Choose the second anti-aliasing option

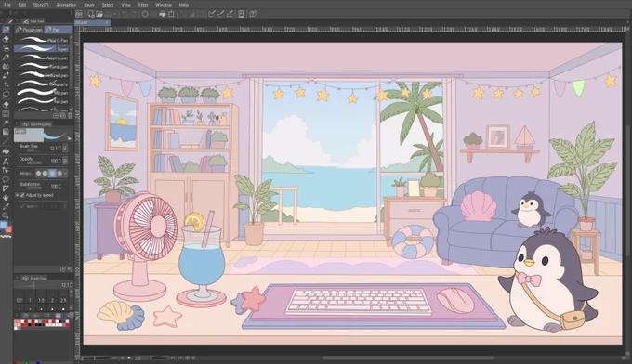click(x=46, y=173)
